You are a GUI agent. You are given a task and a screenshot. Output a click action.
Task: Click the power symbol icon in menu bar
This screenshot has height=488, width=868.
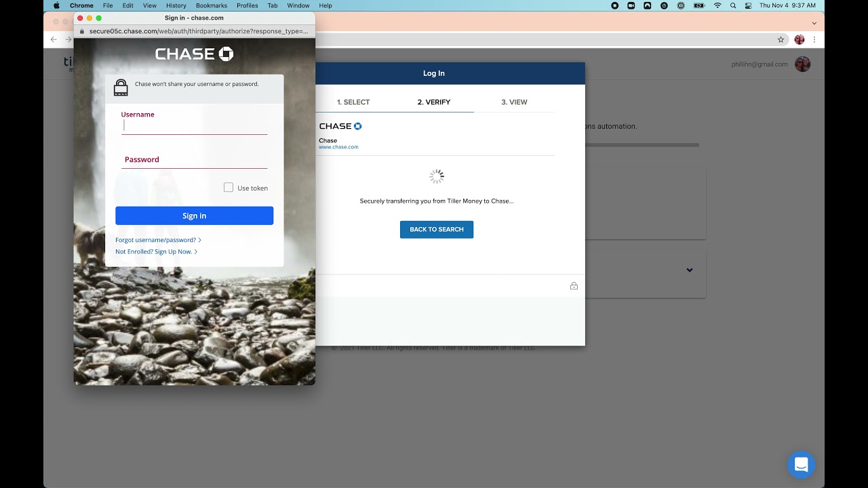[x=664, y=5]
